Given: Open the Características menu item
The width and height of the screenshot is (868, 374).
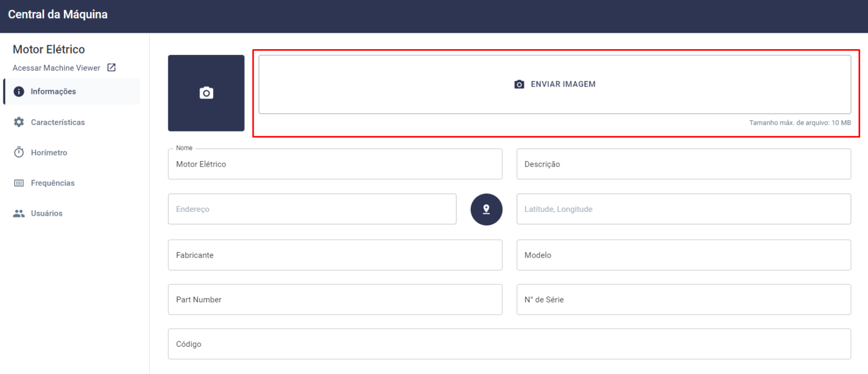Looking at the screenshot, I should pos(58,122).
